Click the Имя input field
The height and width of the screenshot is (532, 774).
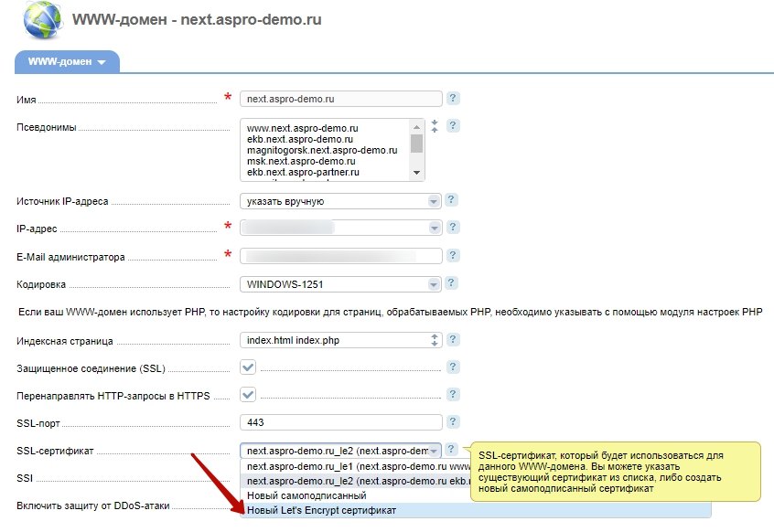[340, 99]
